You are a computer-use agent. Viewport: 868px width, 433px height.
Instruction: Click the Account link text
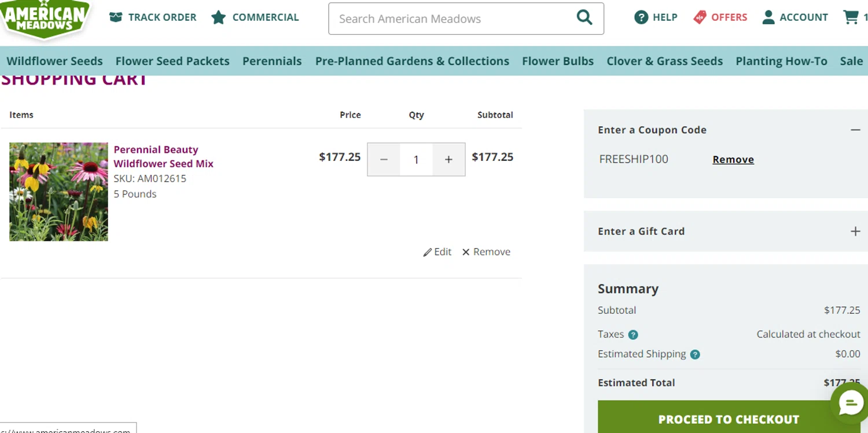(804, 17)
